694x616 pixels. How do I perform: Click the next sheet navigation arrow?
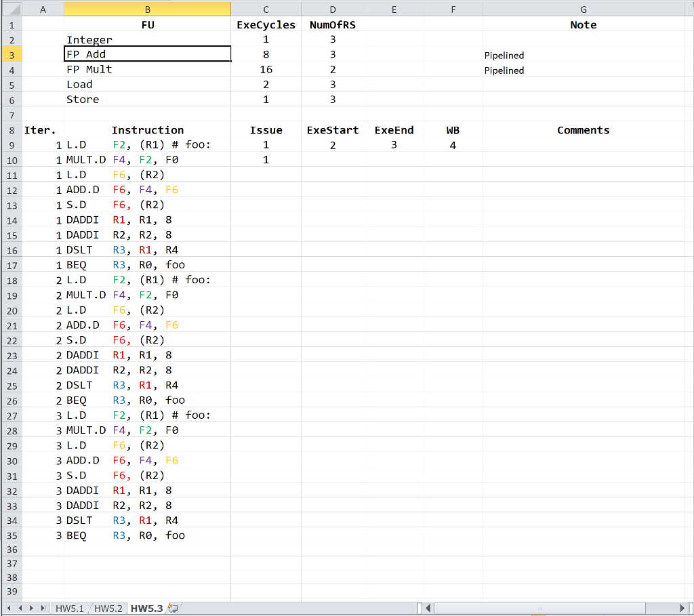point(32,609)
